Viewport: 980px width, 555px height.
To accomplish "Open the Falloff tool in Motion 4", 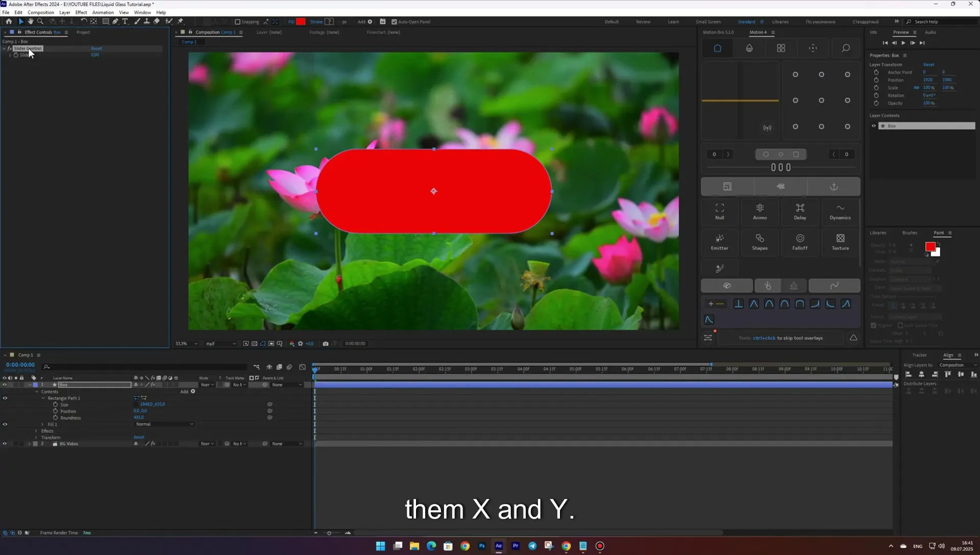I will pyautogui.click(x=800, y=242).
